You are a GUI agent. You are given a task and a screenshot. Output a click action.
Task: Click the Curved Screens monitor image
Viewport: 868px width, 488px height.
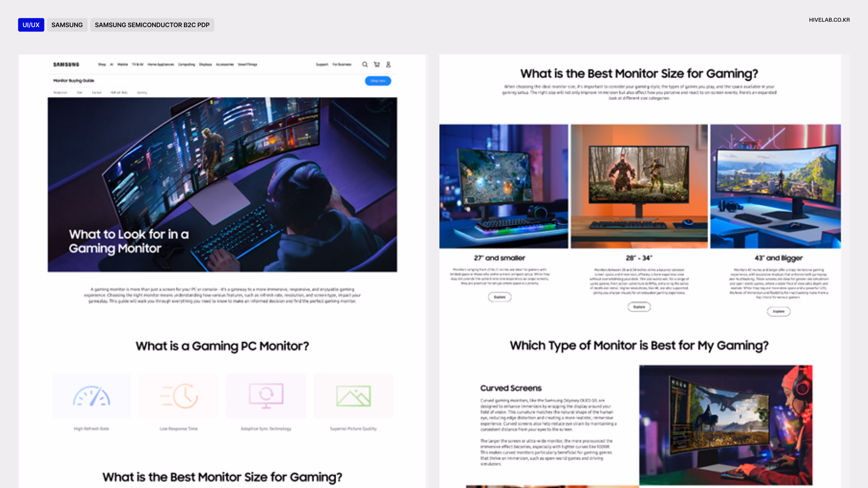[x=726, y=425]
